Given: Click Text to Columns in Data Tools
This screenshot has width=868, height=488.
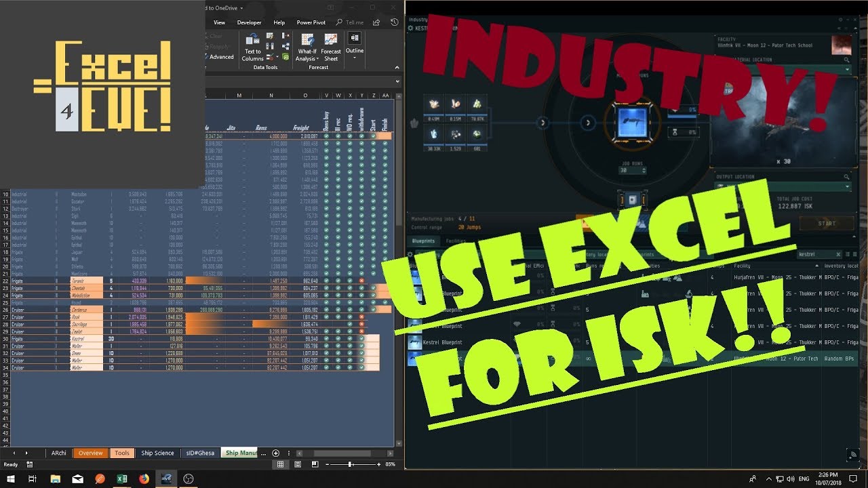Looking at the screenshot, I should tap(253, 46).
